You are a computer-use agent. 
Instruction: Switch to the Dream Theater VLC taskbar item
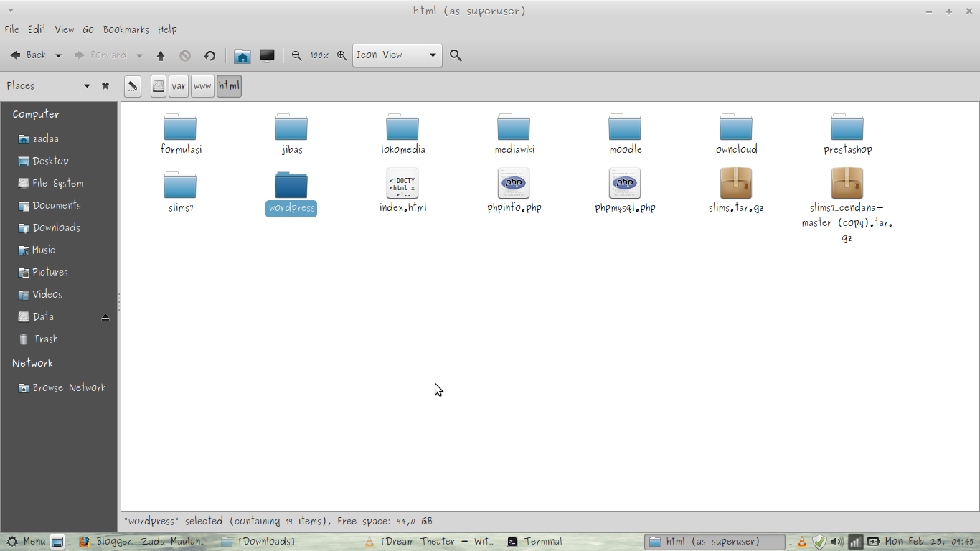point(428,542)
